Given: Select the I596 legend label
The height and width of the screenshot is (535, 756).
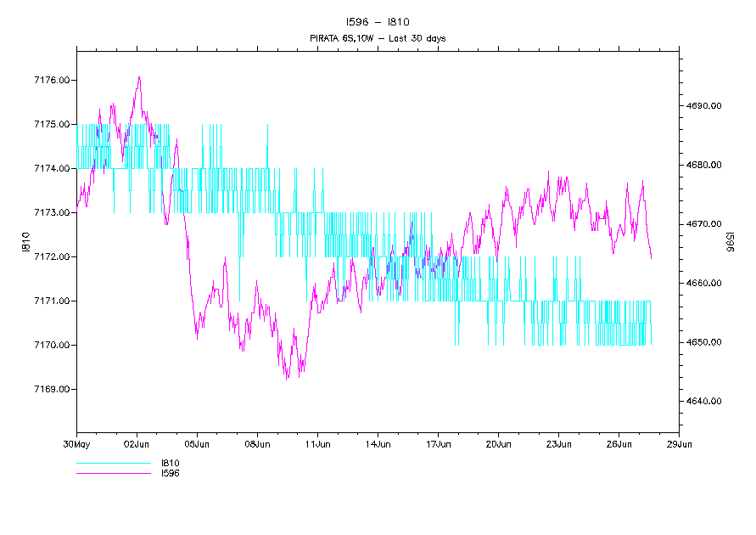Looking at the screenshot, I should pyautogui.click(x=170, y=473).
